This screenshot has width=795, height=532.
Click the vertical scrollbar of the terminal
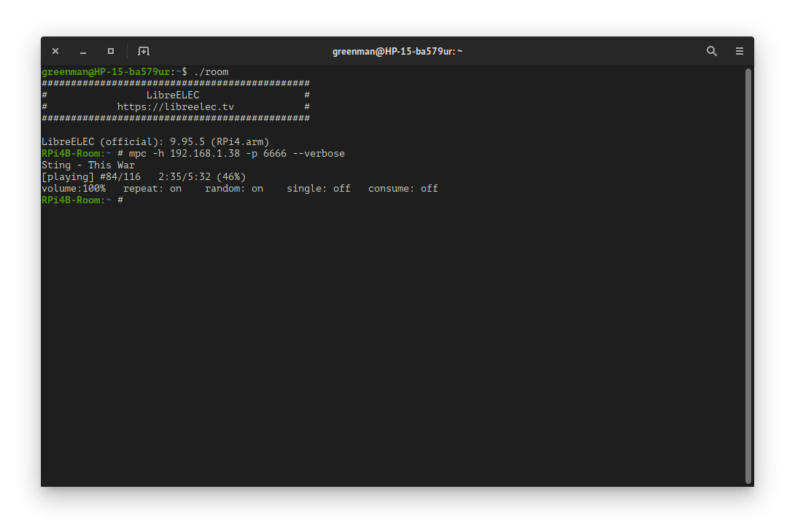pyautogui.click(x=748, y=275)
